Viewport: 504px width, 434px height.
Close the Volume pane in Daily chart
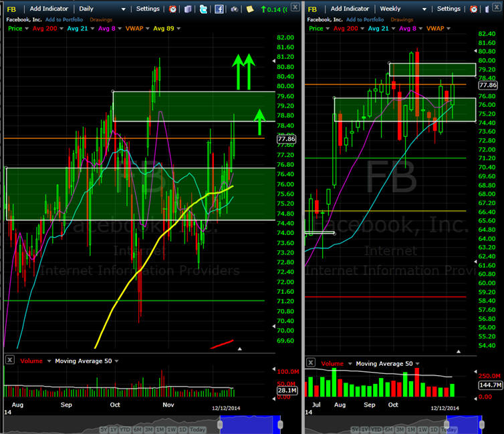[x=9, y=360]
